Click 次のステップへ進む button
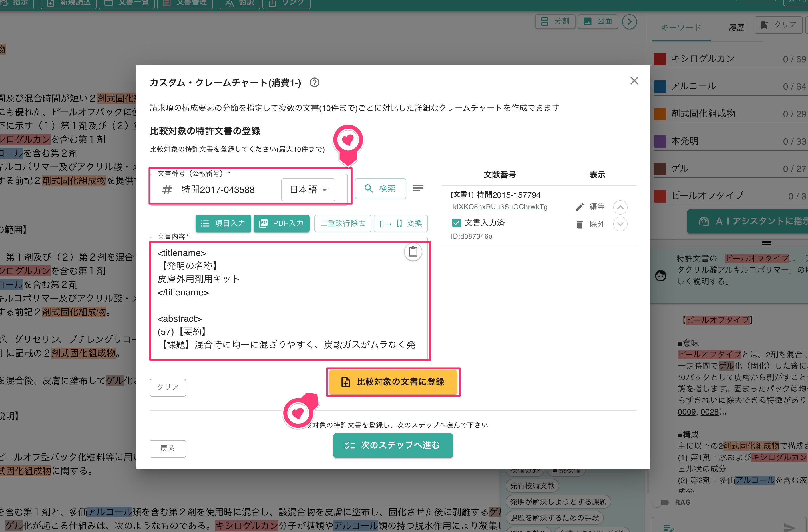Screen dimensions: 808x532 [393, 445]
